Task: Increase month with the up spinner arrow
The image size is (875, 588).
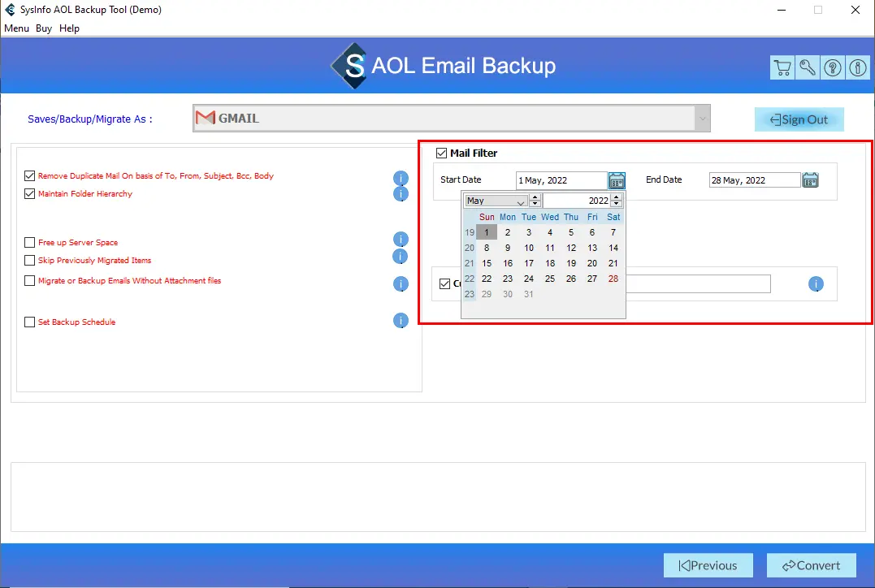Action: 535,197
